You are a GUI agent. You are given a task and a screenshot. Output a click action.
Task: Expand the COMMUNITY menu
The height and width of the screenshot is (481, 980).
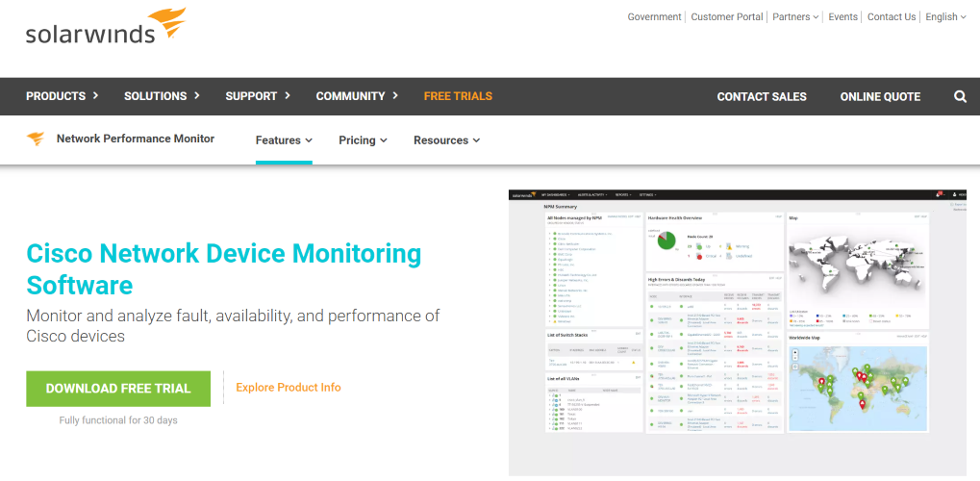(357, 96)
